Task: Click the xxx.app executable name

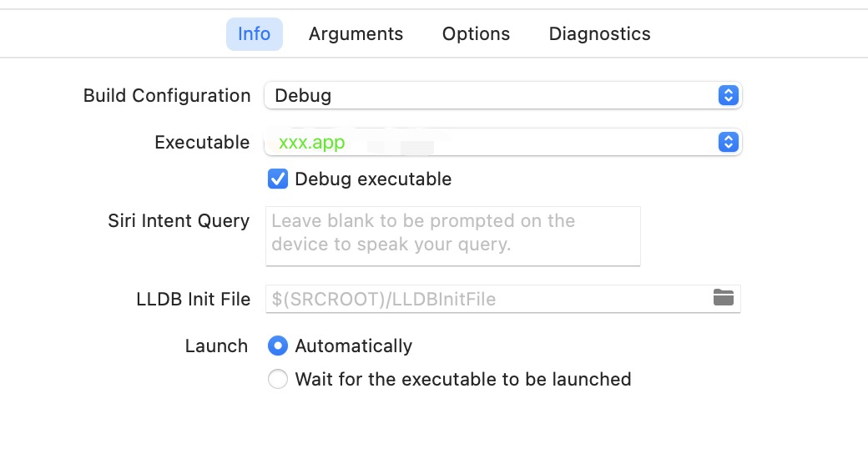Action: tap(311, 143)
